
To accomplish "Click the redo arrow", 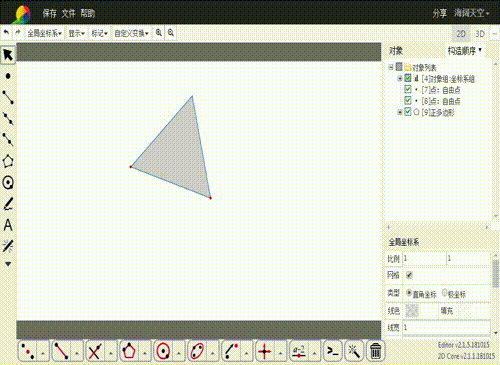I will point(18,33).
